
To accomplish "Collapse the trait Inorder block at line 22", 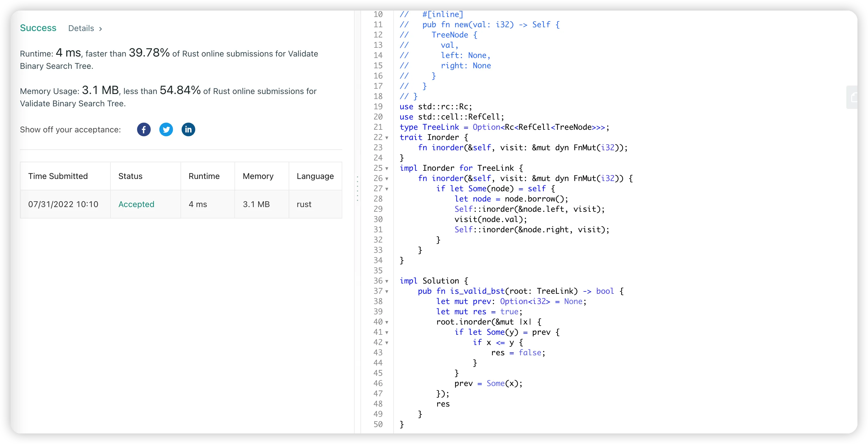I will click(387, 138).
